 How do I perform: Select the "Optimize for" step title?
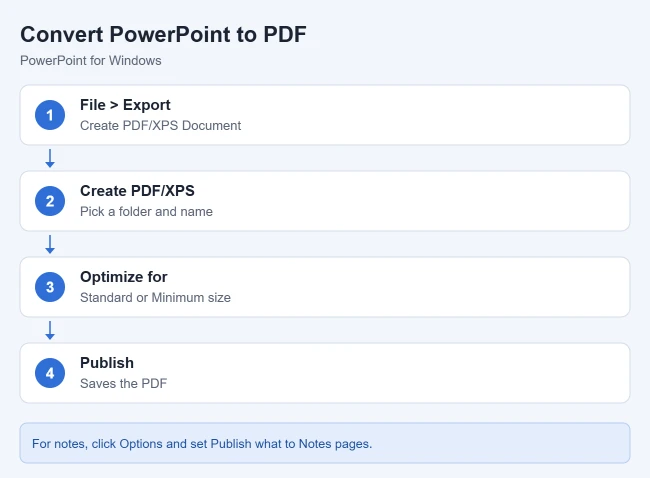coord(124,277)
